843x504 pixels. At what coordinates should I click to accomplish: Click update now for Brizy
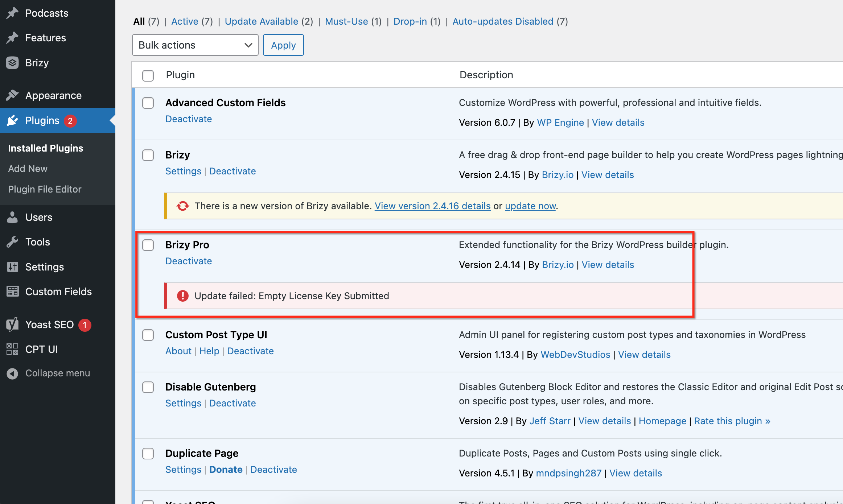tap(530, 206)
